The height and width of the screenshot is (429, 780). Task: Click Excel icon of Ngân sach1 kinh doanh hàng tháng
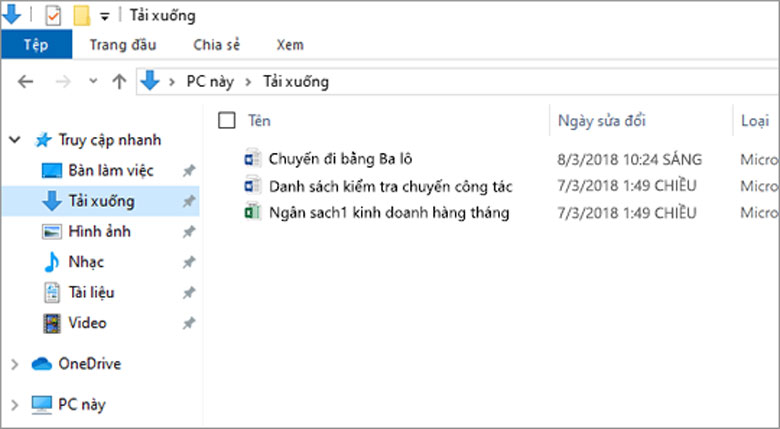(x=253, y=212)
